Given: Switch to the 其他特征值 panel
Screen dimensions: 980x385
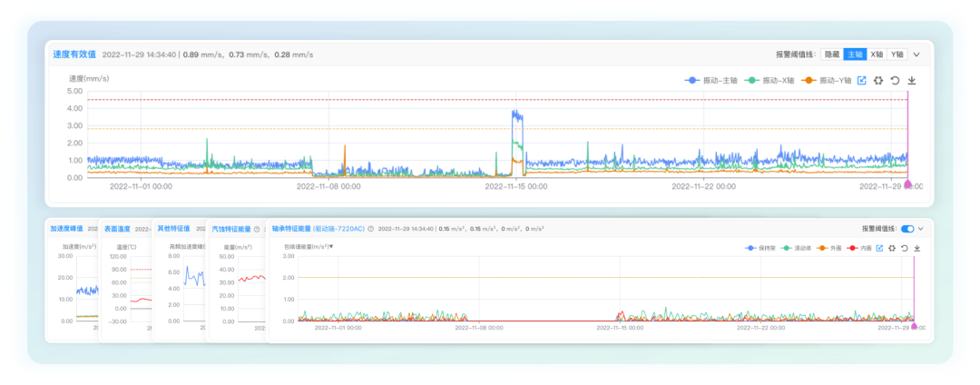Looking at the screenshot, I should [174, 229].
